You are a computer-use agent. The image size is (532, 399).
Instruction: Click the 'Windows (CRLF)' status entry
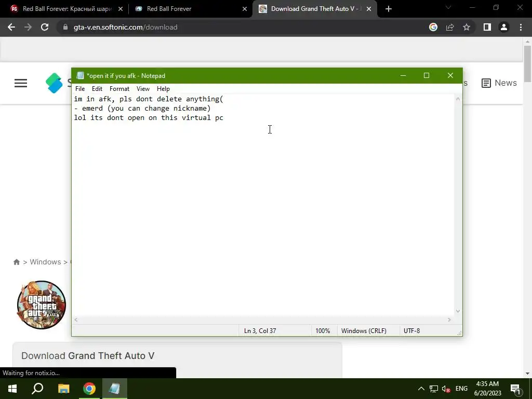pos(364,331)
